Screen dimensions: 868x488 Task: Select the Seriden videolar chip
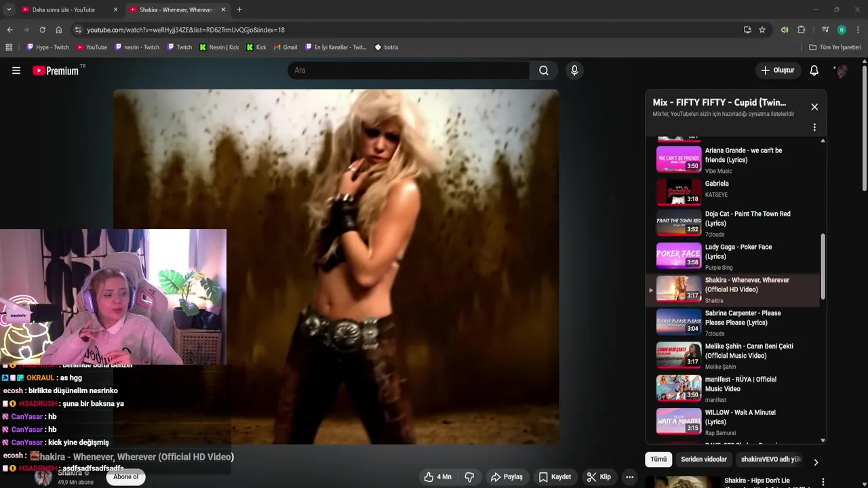[703, 460]
